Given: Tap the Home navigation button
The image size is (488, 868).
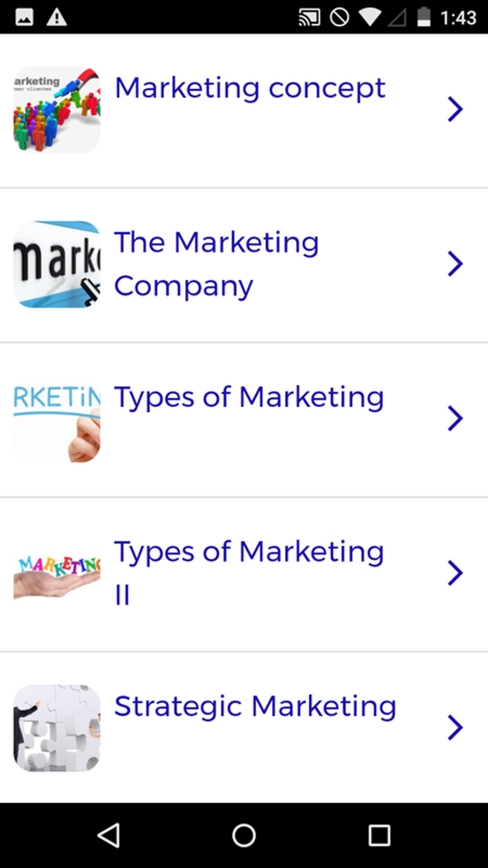Looking at the screenshot, I should coord(244,835).
